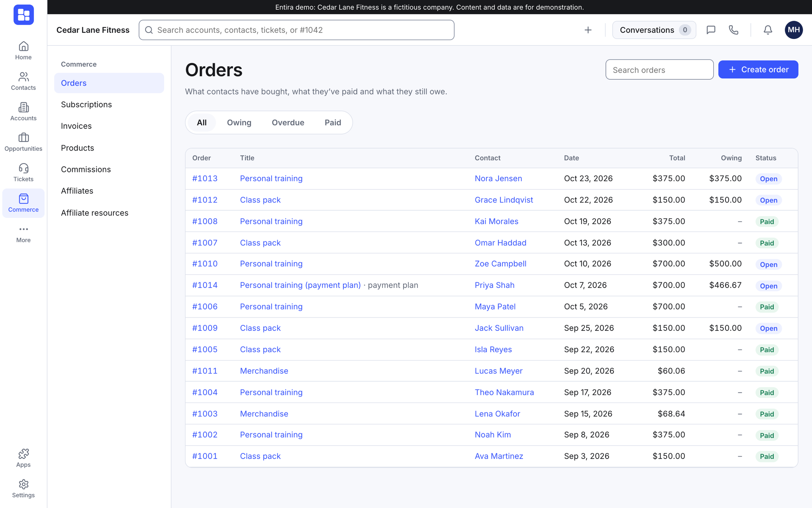Open Invoices in Commerce menu
The width and height of the screenshot is (812, 508).
pos(109,126)
